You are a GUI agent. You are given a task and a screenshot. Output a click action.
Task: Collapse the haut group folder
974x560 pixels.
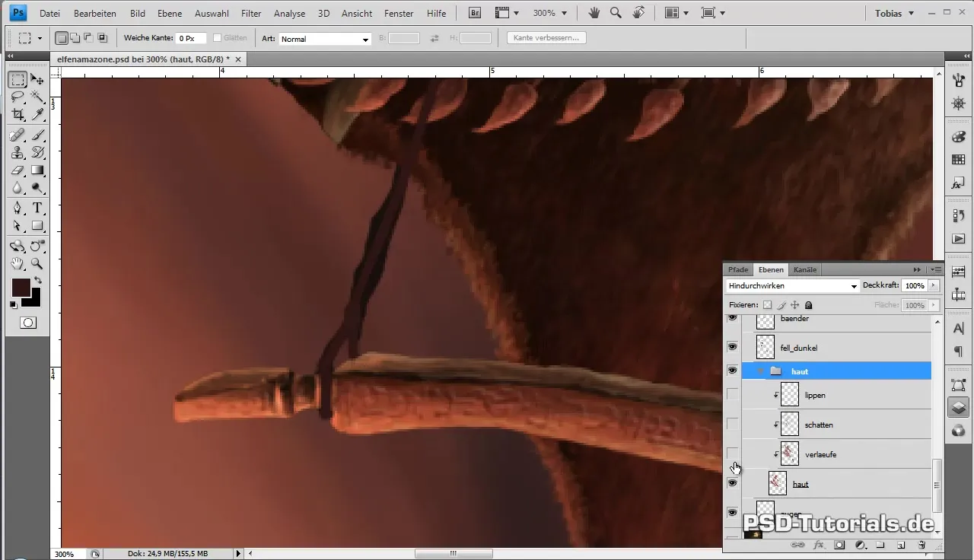760,371
